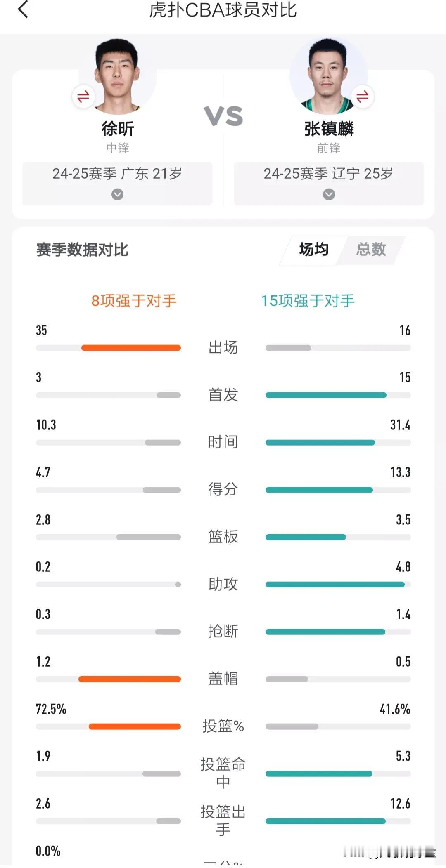Open 徐昕's player avatar photo
Screen dimensions: 446x868
click(x=117, y=76)
